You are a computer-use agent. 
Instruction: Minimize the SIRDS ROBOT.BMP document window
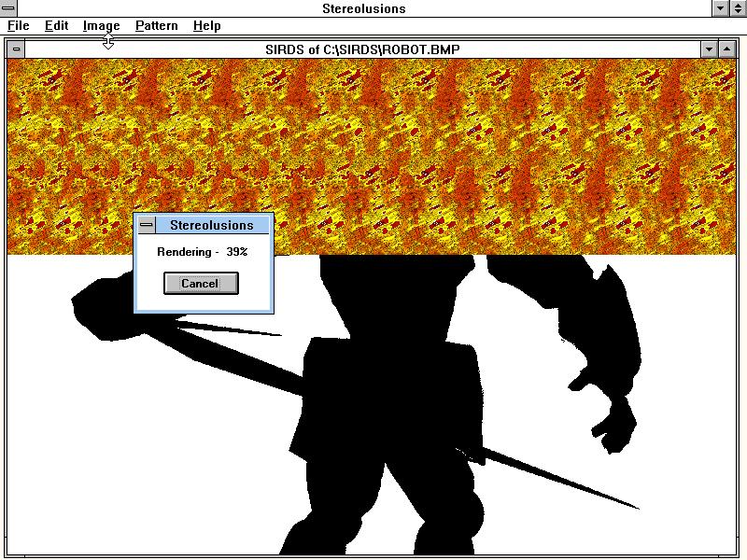coord(710,49)
